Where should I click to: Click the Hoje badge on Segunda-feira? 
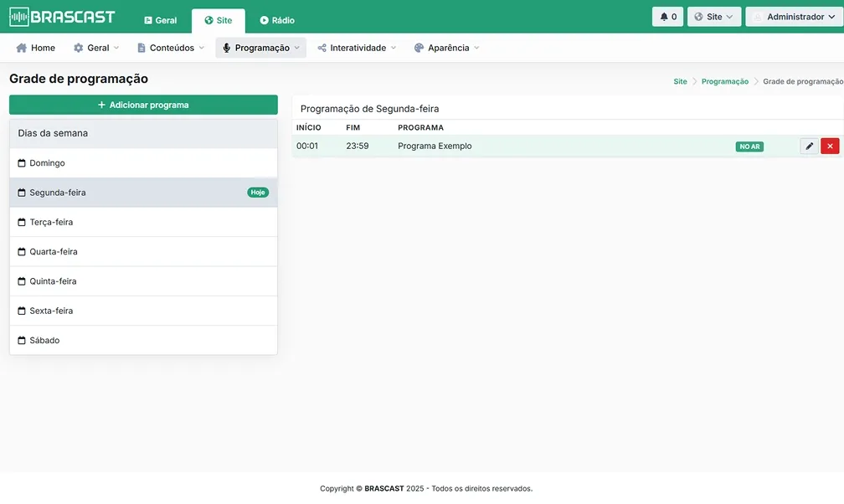(x=258, y=193)
